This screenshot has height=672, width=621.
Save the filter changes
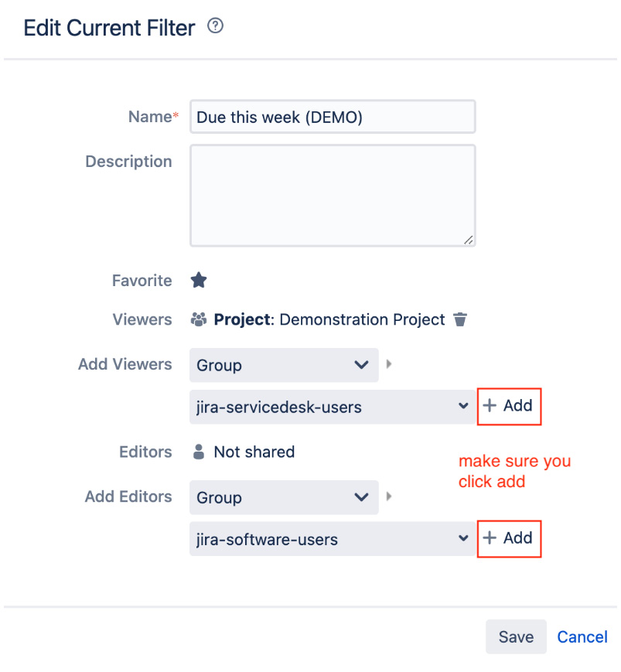515,636
